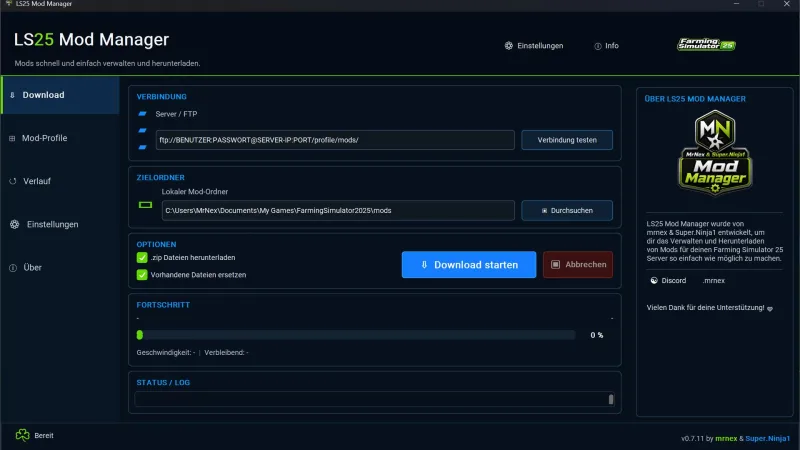Viewport: 800px width, 450px height.
Task: Click the download progress bar
Action: (356, 335)
